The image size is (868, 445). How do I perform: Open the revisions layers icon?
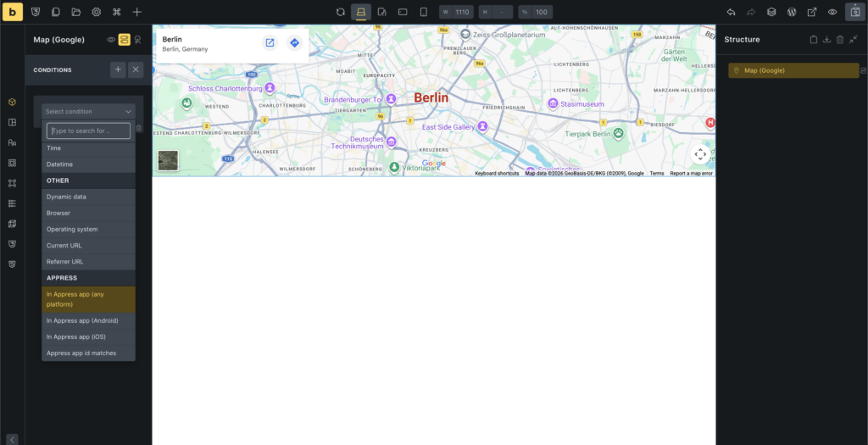click(x=771, y=12)
